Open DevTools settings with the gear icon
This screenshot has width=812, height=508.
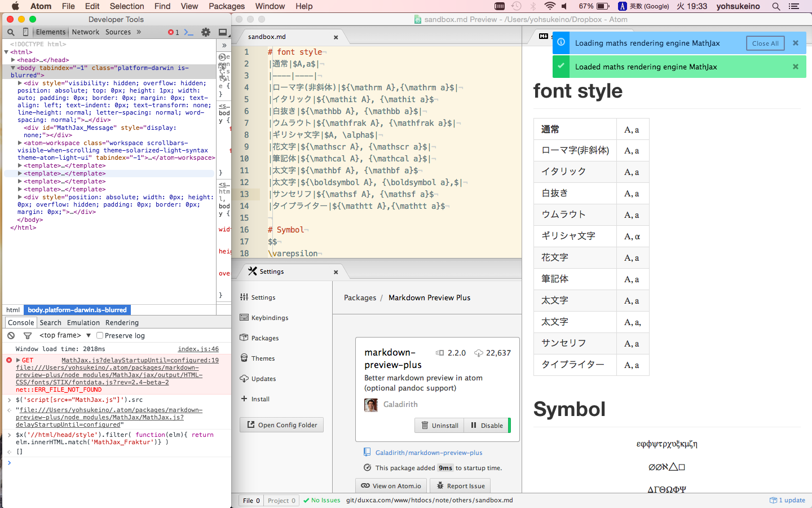(206, 32)
